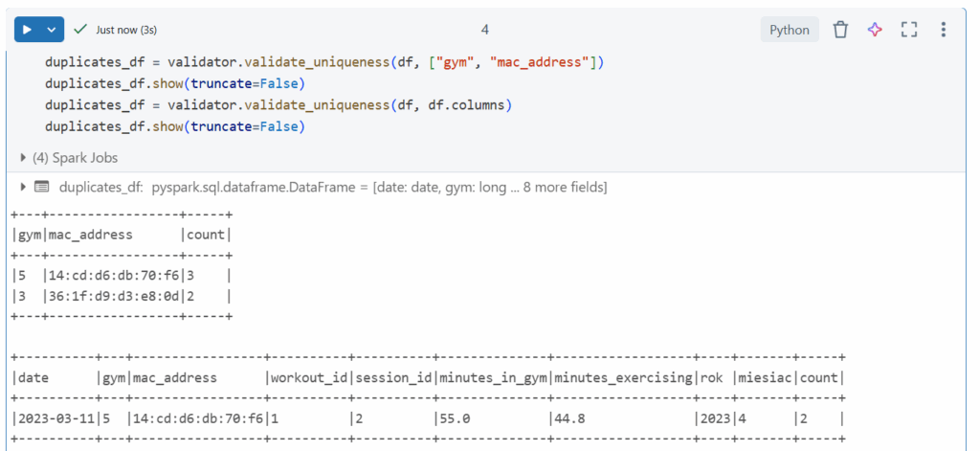
Task: Click the table icon beside duplicates_df
Action: [42, 187]
